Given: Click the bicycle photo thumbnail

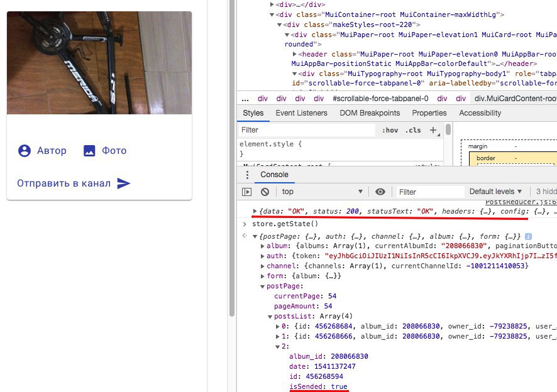Looking at the screenshot, I should 99,57.
